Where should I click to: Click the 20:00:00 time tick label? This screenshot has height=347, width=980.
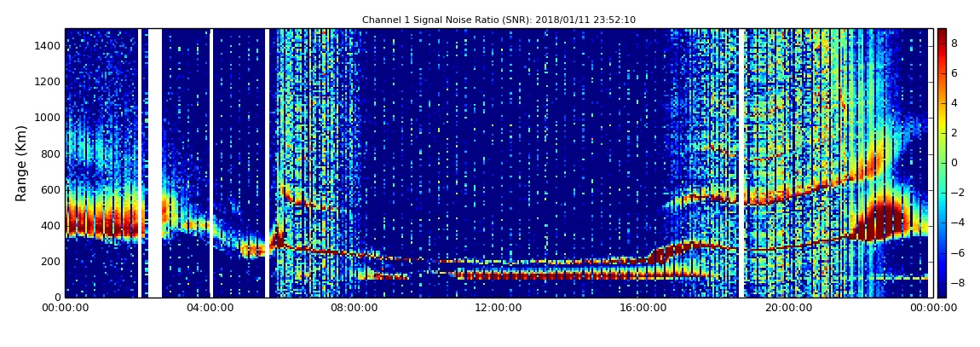tap(787, 308)
